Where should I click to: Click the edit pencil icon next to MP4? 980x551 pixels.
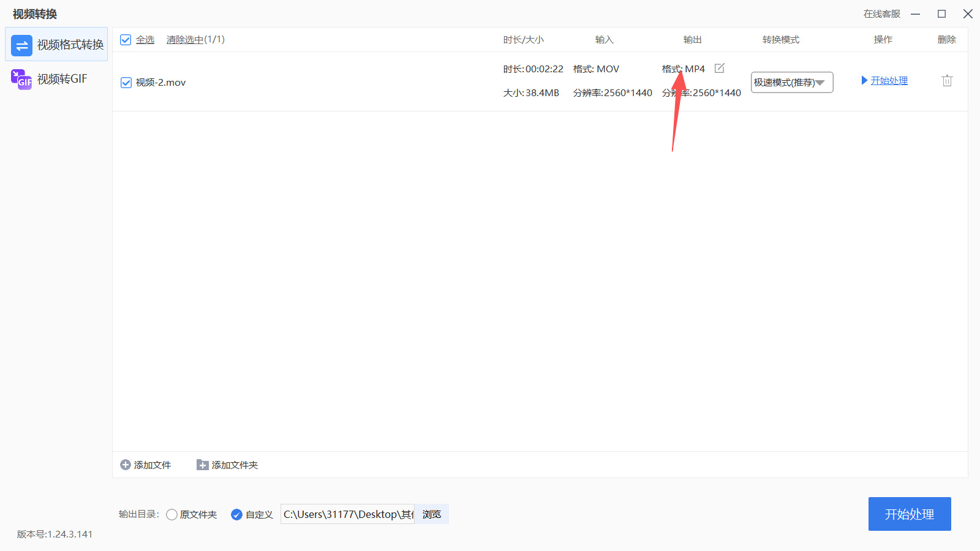tap(720, 68)
